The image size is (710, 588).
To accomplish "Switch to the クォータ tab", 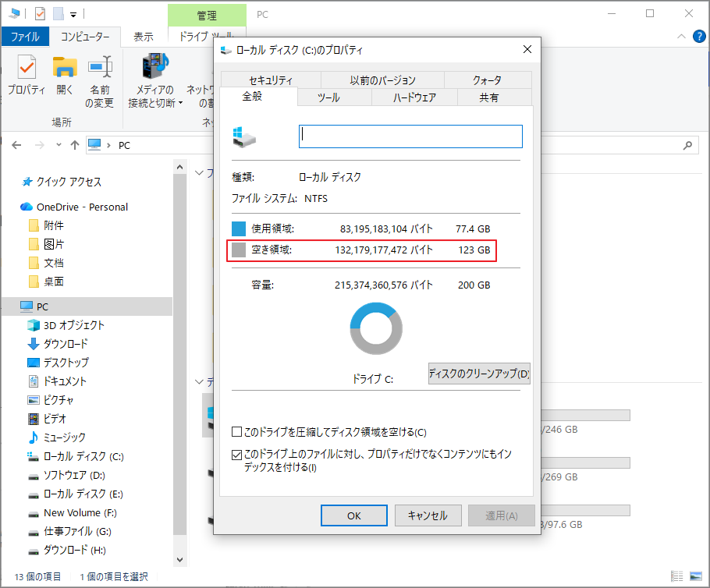I will tap(488, 80).
